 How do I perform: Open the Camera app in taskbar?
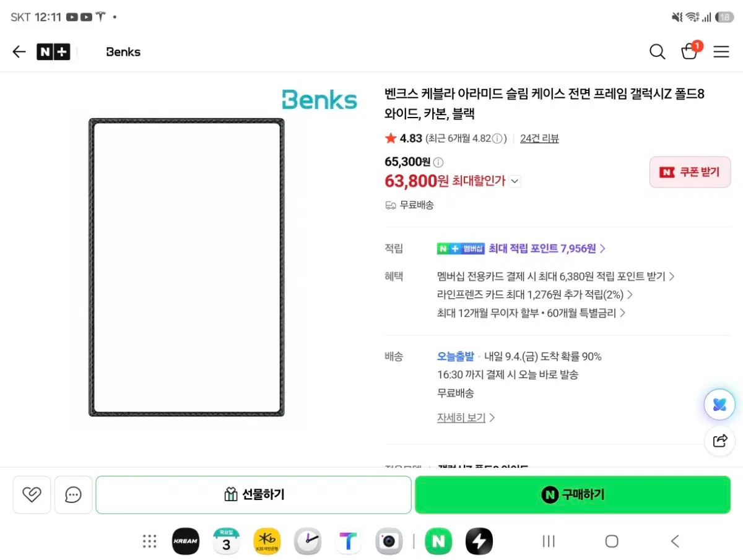(389, 541)
